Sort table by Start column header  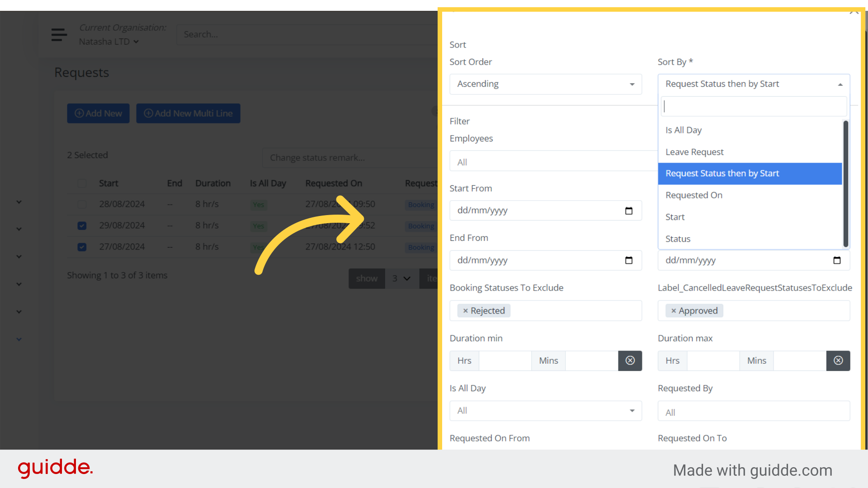click(108, 183)
